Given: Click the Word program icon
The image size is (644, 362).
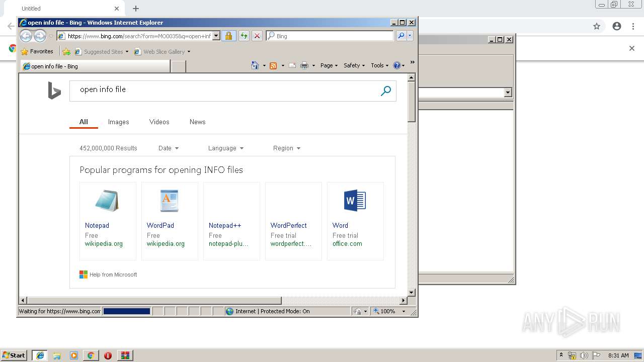Looking at the screenshot, I should point(355,201).
